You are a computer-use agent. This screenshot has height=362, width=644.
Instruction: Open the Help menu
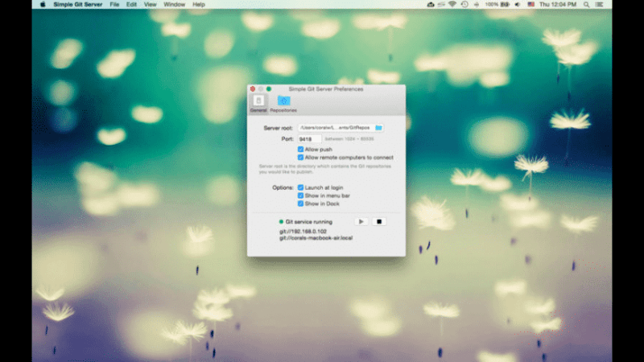198,5
